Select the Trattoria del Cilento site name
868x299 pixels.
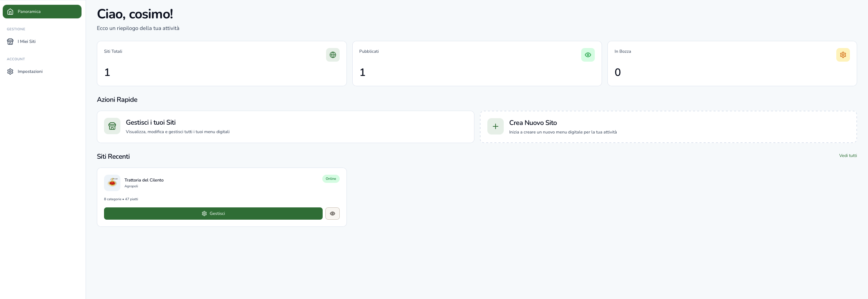[144, 180]
